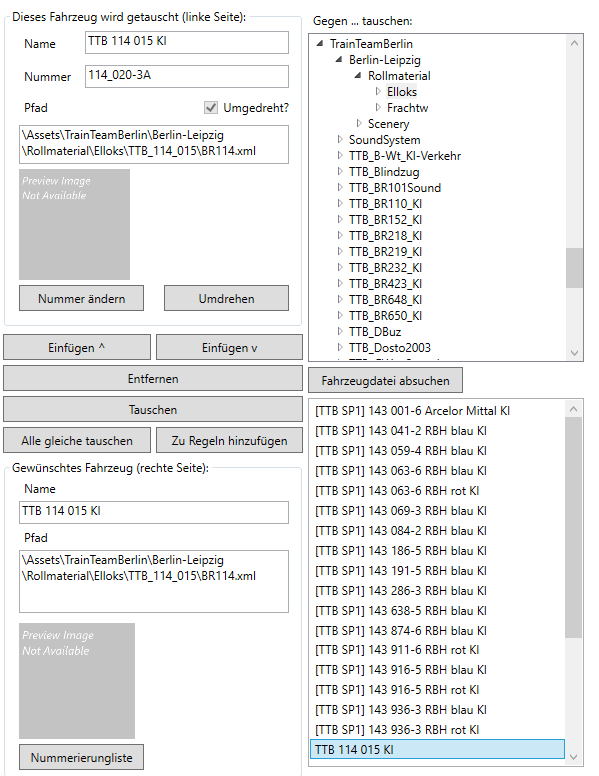Select 143 084-2 RBH blau KI entry
599x776 pixels.
tap(437, 531)
